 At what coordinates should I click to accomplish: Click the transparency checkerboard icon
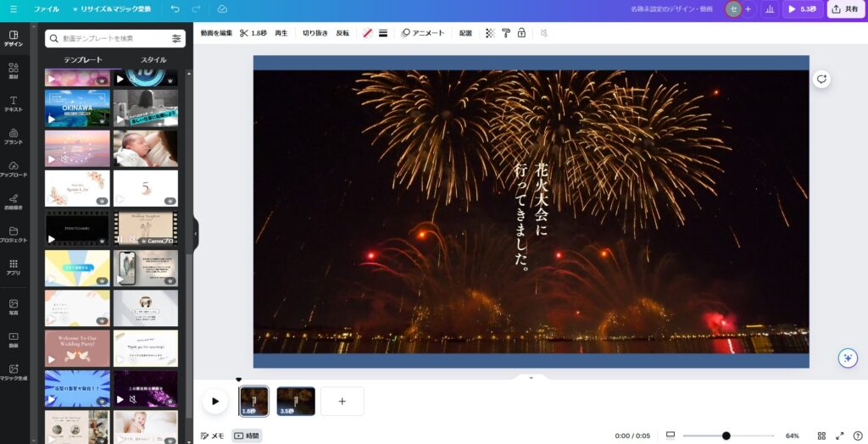(489, 33)
